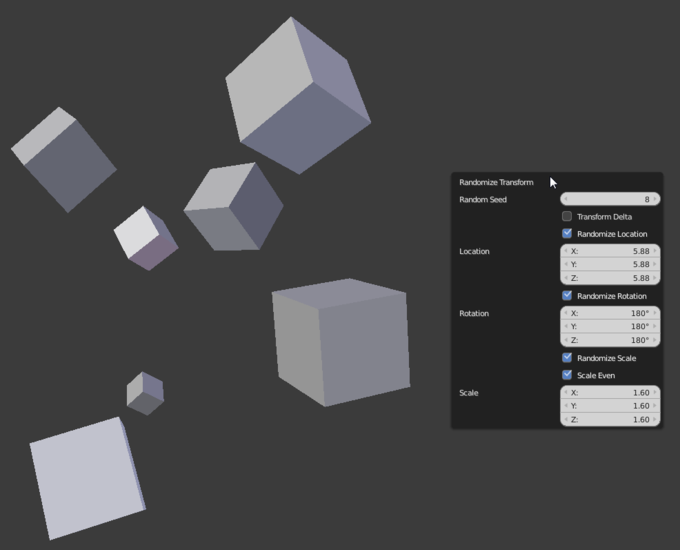The width and height of the screenshot is (680, 550).
Task: Click the Rotation X field
Action: [610, 313]
